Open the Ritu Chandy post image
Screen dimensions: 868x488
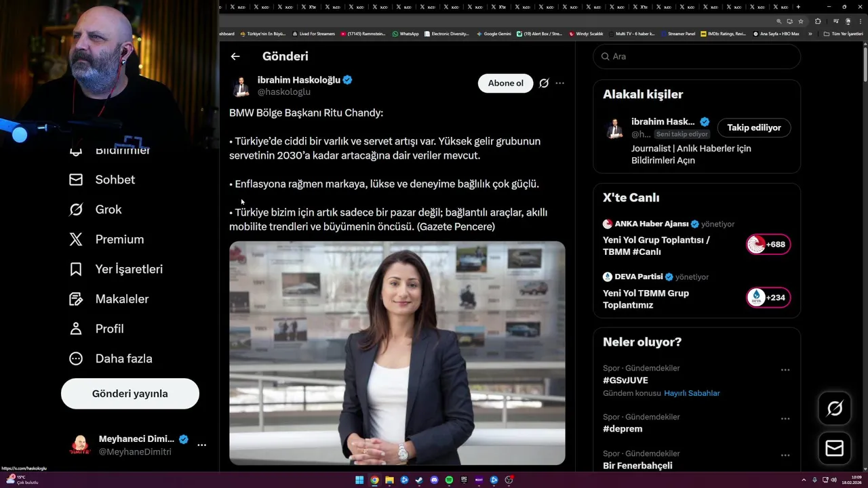397,353
